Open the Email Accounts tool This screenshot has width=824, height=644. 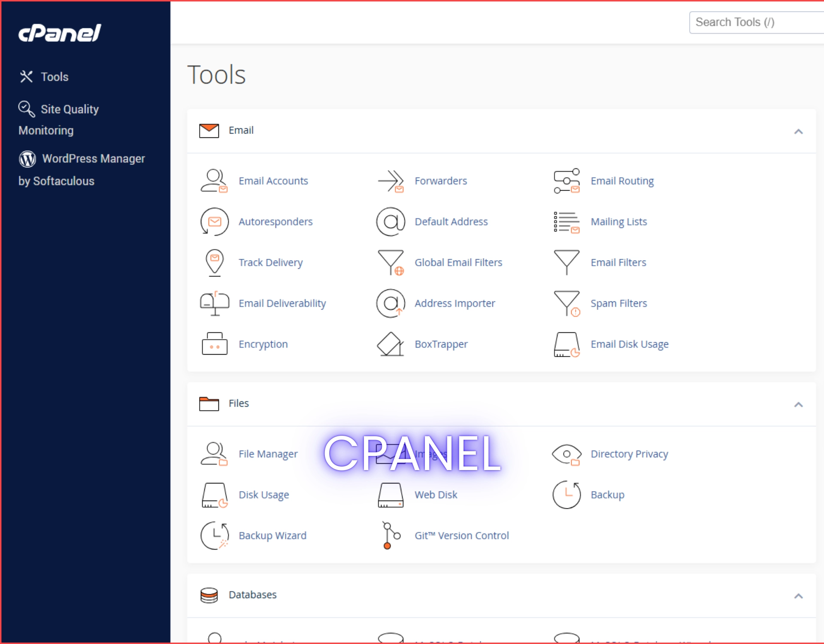click(x=273, y=181)
